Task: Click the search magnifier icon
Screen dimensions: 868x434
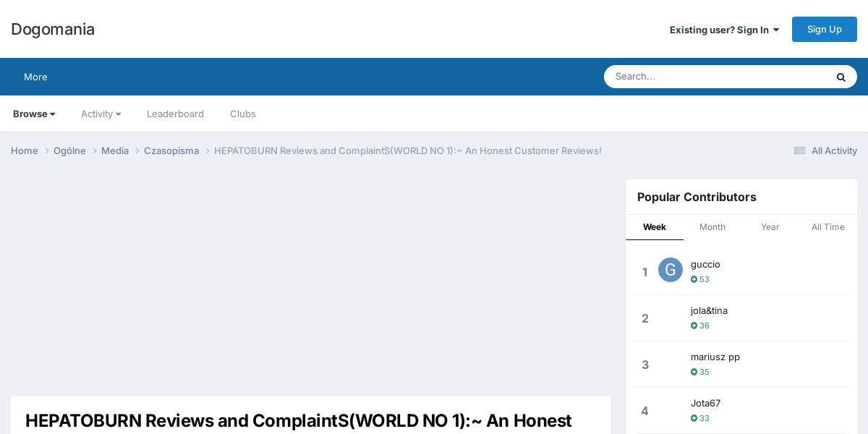Action: [841, 77]
